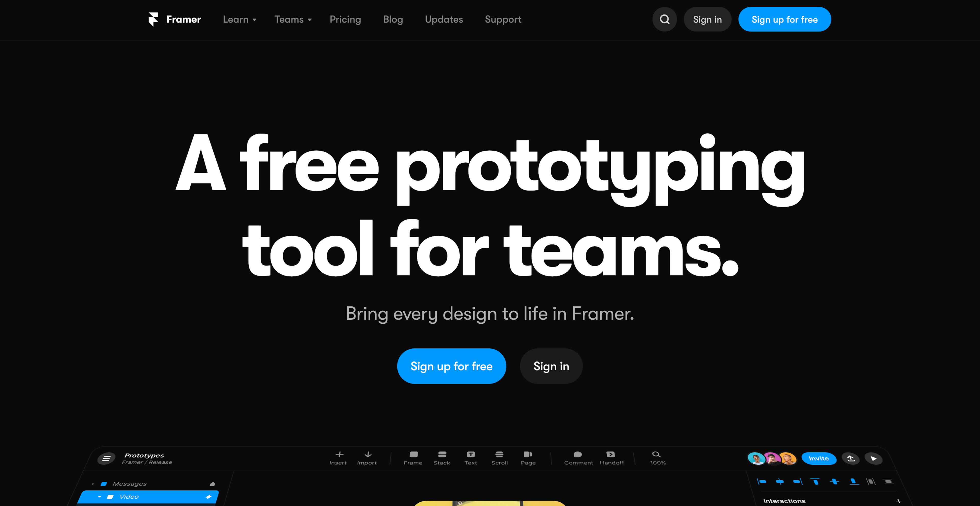Click the Pricing menu item
980x506 pixels.
tap(345, 19)
